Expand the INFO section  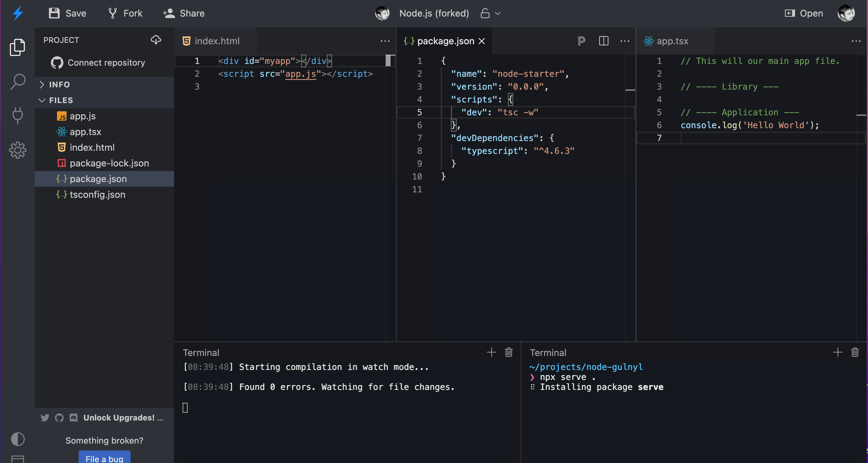point(59,84)
